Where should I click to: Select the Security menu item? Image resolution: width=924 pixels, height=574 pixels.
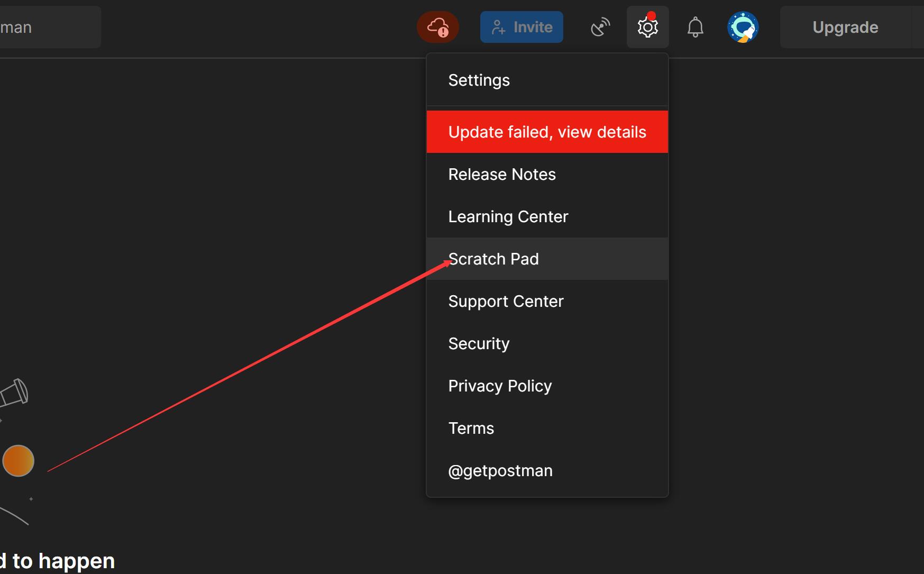[479, 344]
